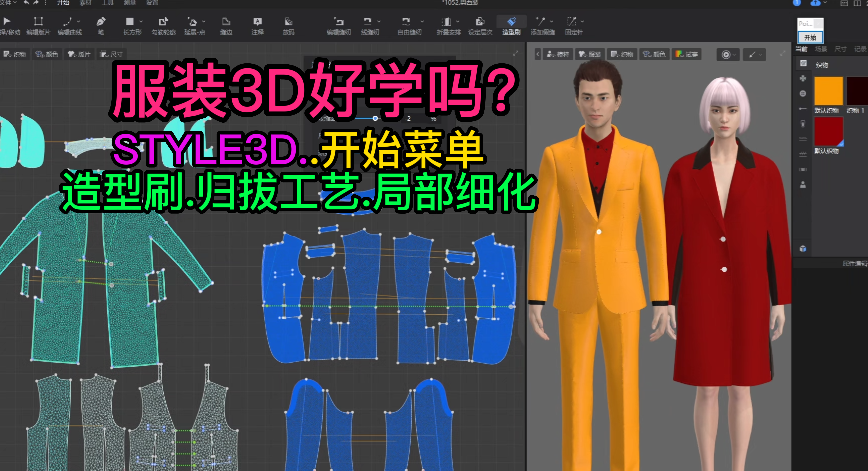Choose the 固定针 pin tool
The height and width of the screenshot is (471, 868).
pos(574,26)
